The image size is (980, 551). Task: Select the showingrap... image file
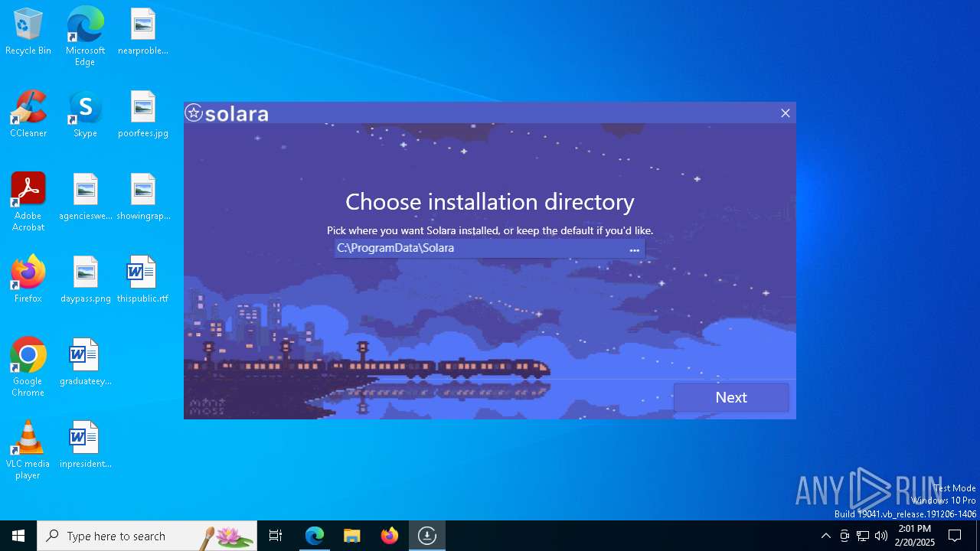[143, 197]
